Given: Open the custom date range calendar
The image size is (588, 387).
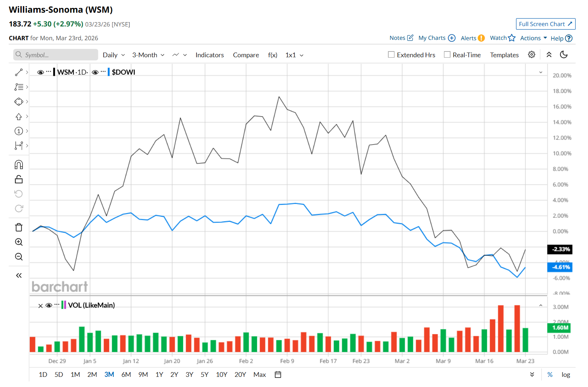Looking at the screenshot, I should click(x=278, y=375).
